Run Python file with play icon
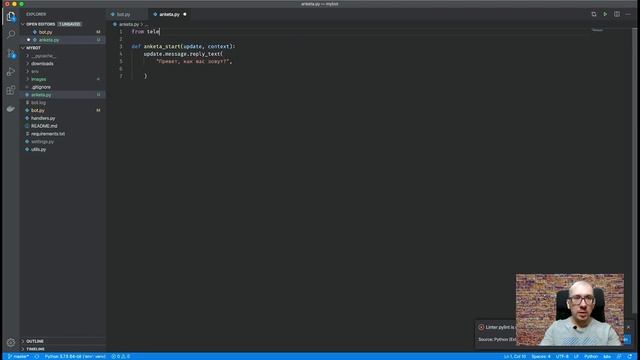This screenshot has width=640, height=360. click(605, 14)
